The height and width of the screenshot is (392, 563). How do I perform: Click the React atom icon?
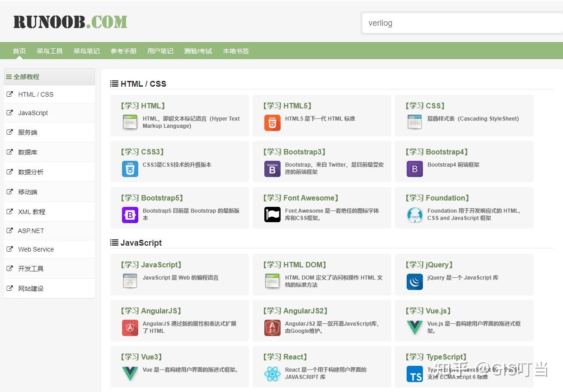click(x=272, y=373)
